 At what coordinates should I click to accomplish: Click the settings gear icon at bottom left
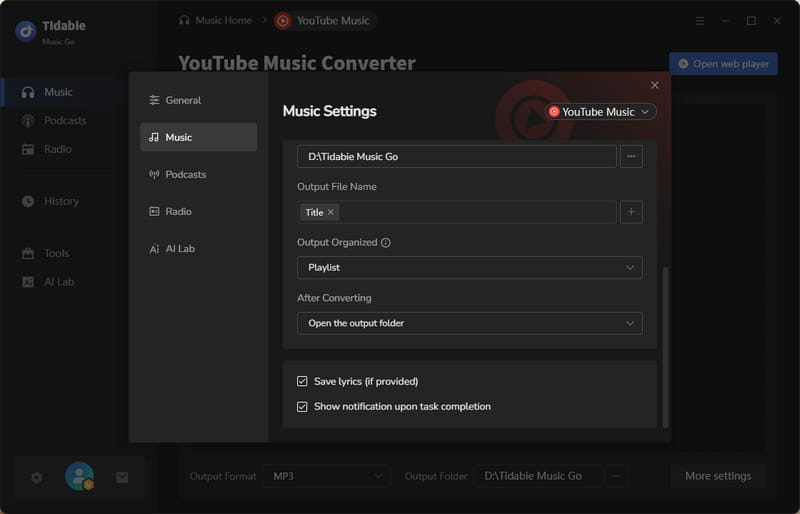click(36, 477)
